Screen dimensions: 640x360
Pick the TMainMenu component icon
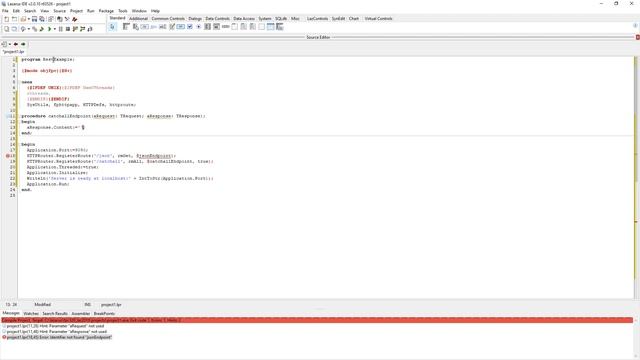(x=126, y=27)
